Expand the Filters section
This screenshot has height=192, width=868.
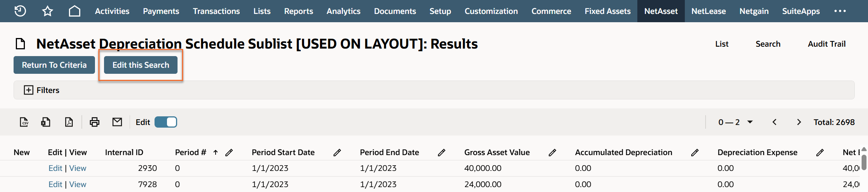[x=29, y=90]
